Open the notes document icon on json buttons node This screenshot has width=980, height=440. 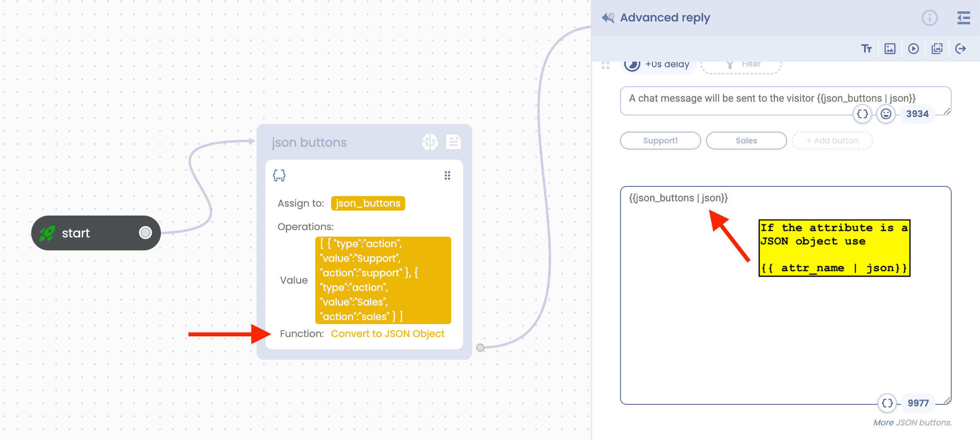(454, 142)
